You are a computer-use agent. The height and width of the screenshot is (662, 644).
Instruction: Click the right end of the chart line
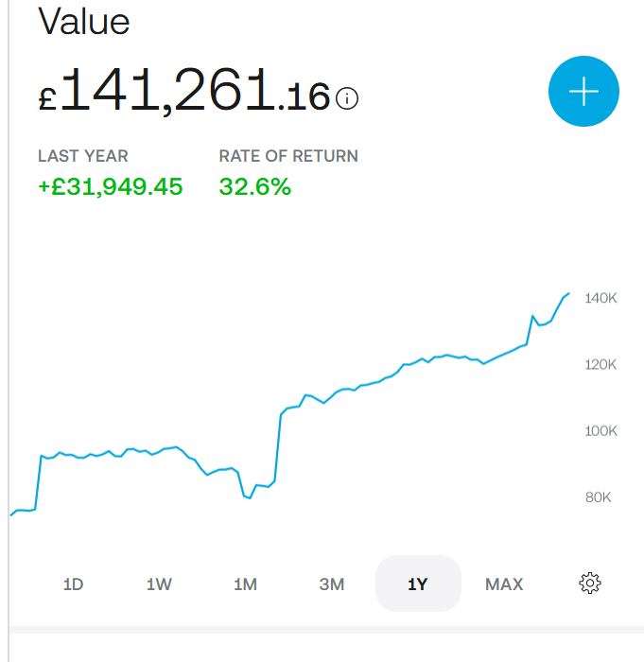point(568,294)
